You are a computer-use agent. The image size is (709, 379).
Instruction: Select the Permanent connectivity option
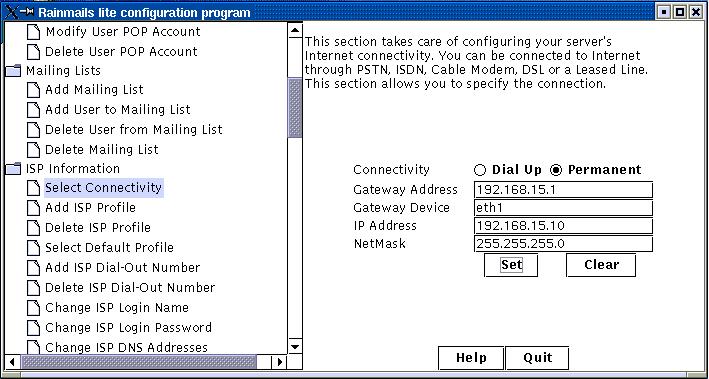[556, 170]
